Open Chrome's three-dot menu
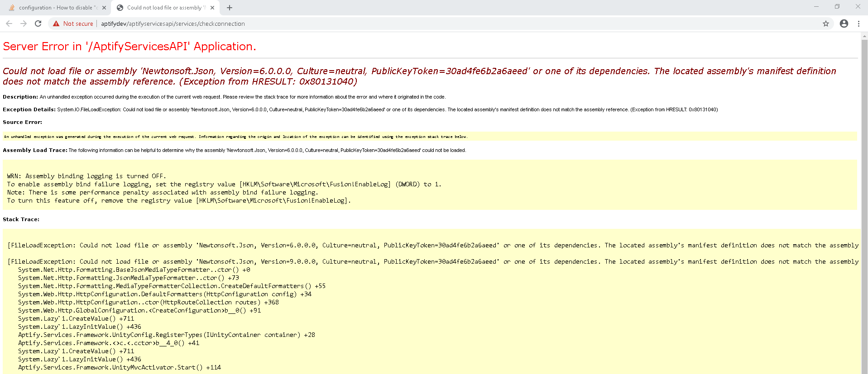The image size is (868, 374). (858, 24)
